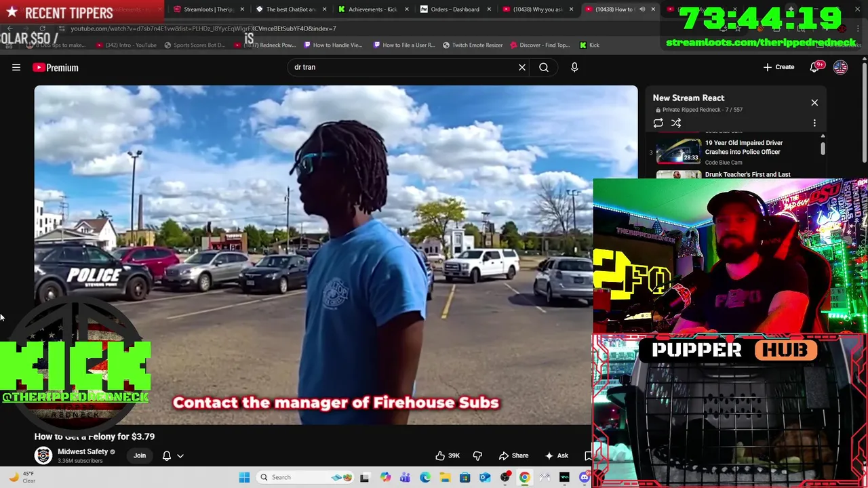Launch Copilot from the taskbar
The image size is (868, 488).
[x=385, y=477]
